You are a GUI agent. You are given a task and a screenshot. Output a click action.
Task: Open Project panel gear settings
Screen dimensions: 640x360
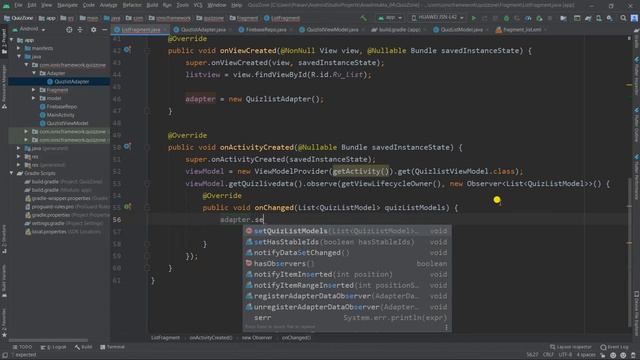93,30
